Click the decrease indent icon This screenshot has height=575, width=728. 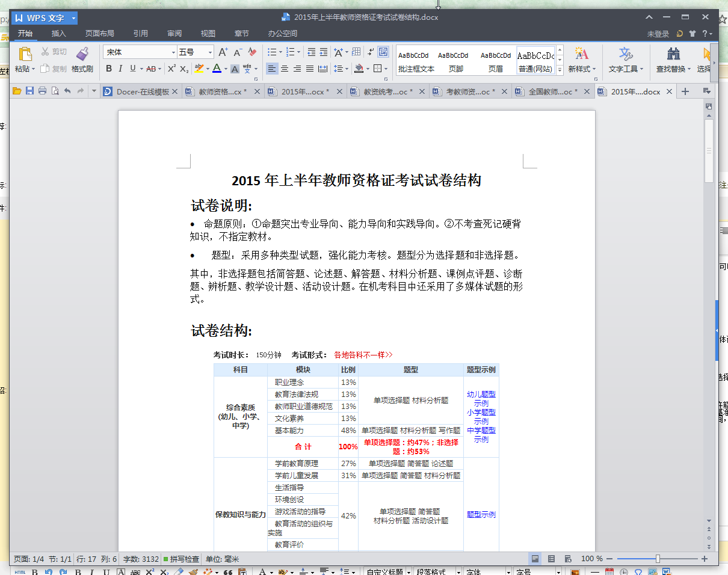coord(311,52)
